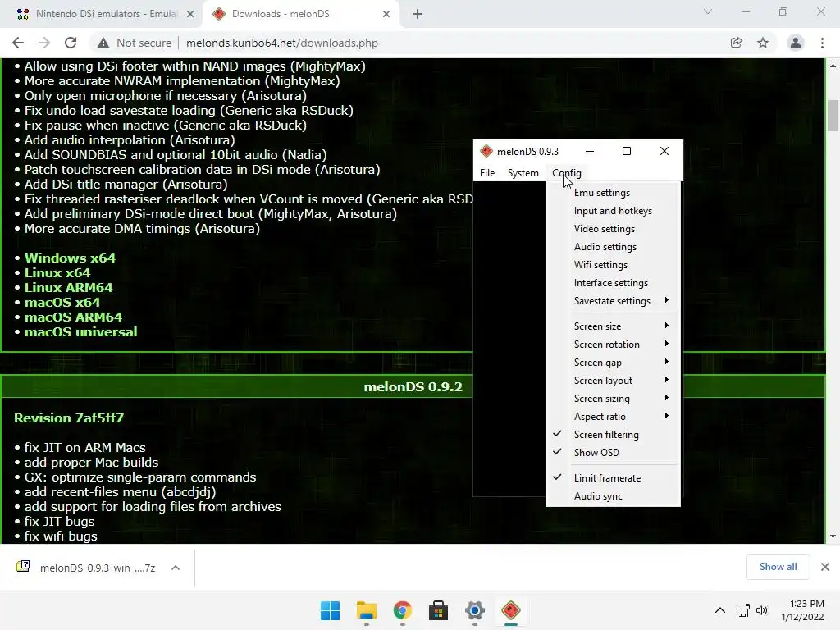This screenshot has width=840, height=630.
Task: Click the "Revision 7af5ff7" heading
Action: tap(69, 418)
